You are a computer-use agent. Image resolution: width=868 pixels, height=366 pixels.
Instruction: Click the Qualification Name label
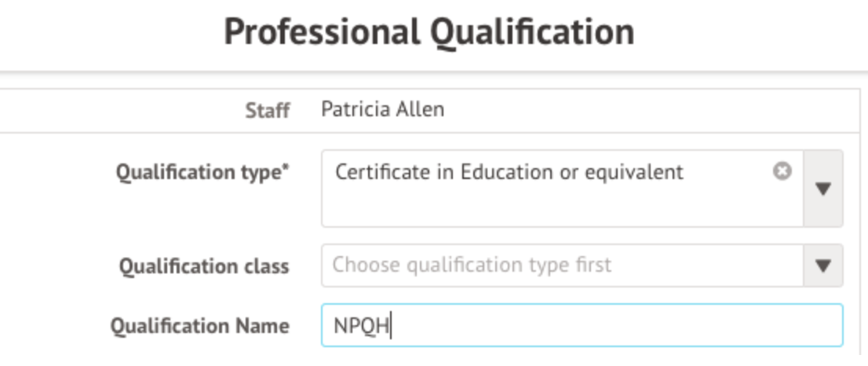199,326
